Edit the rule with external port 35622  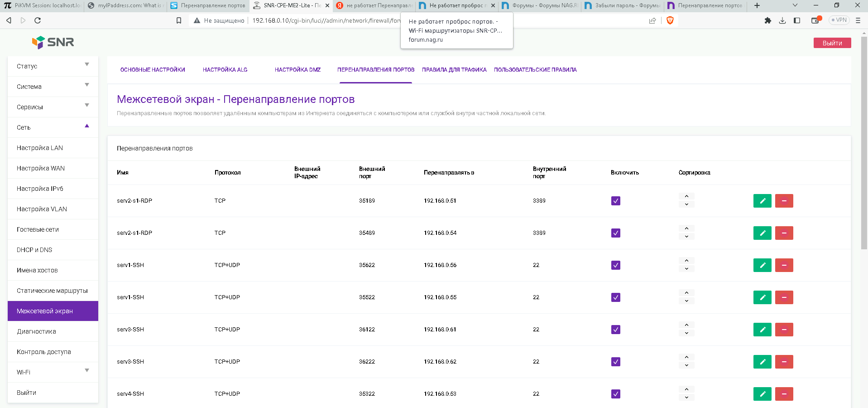point(762,265)
